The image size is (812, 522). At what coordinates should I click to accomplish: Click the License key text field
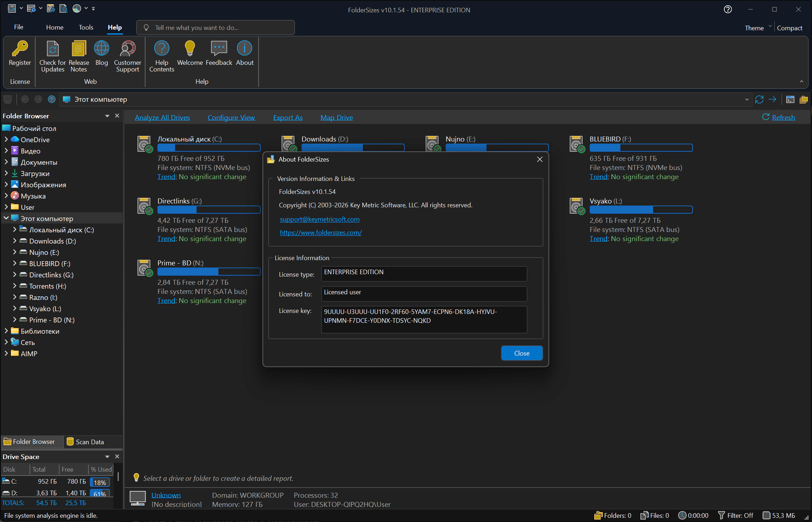tap(424, 320)
